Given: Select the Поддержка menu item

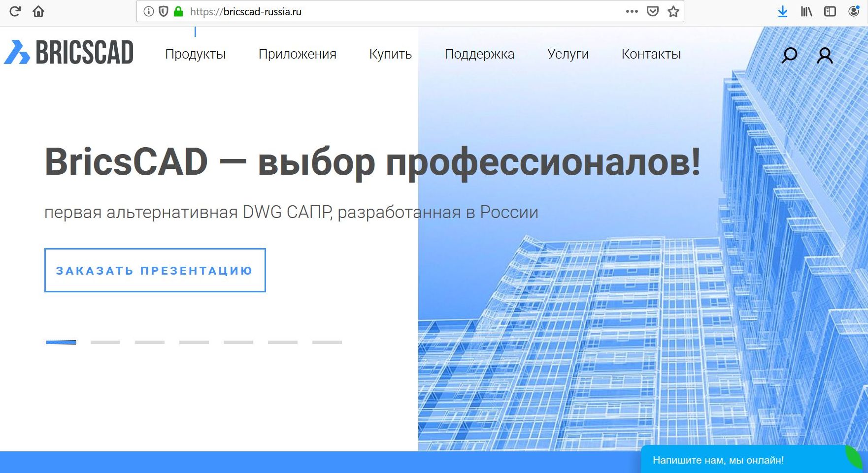Looking at the screenshot, I should (x=479, y=54).
